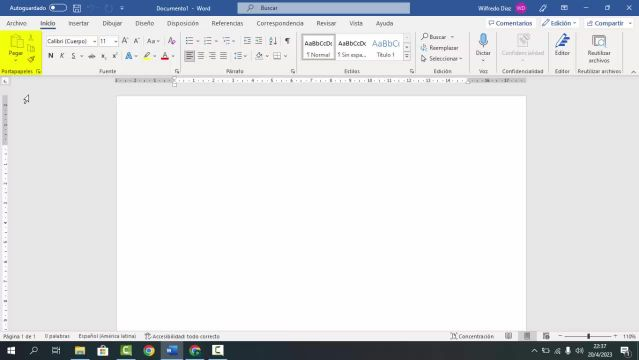Open the Edición mode button
The image size is (639, 360).
point(559,23)
